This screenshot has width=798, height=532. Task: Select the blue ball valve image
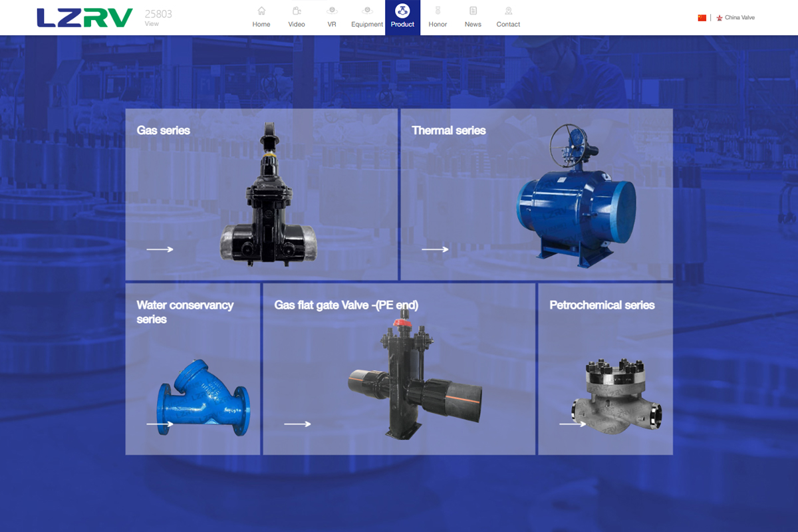pos(575,199)
